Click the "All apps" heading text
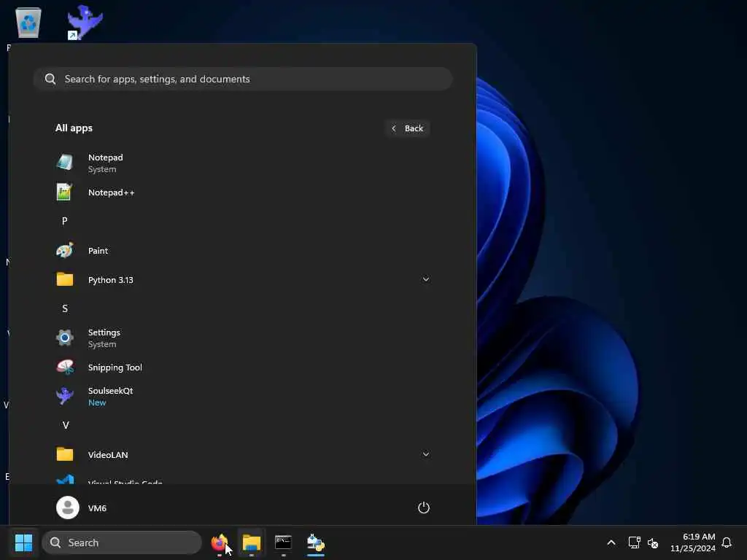The height and width of the screenshot is (560, 747). click(x=74, y=128)
